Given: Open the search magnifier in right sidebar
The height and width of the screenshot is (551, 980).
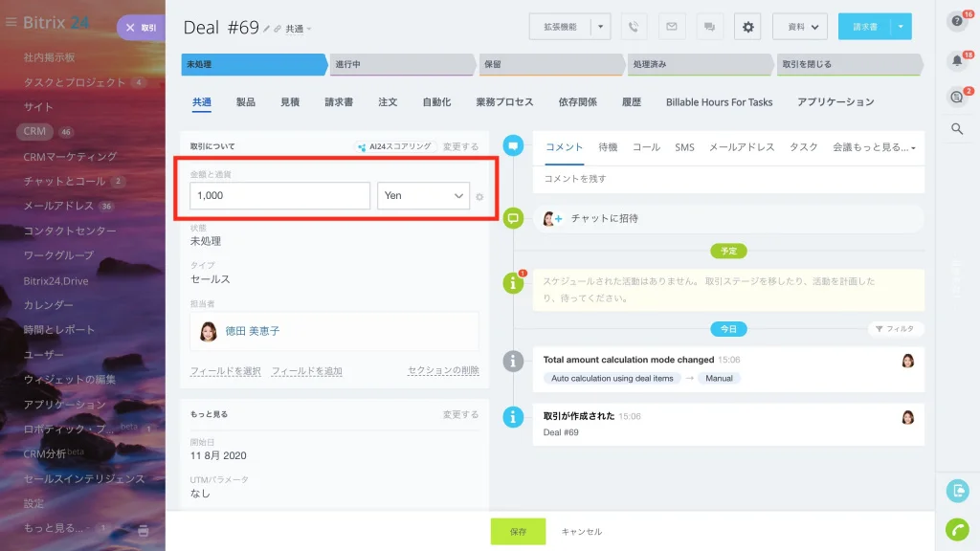Looking at the screenshot, I should [x=957, y=129].
